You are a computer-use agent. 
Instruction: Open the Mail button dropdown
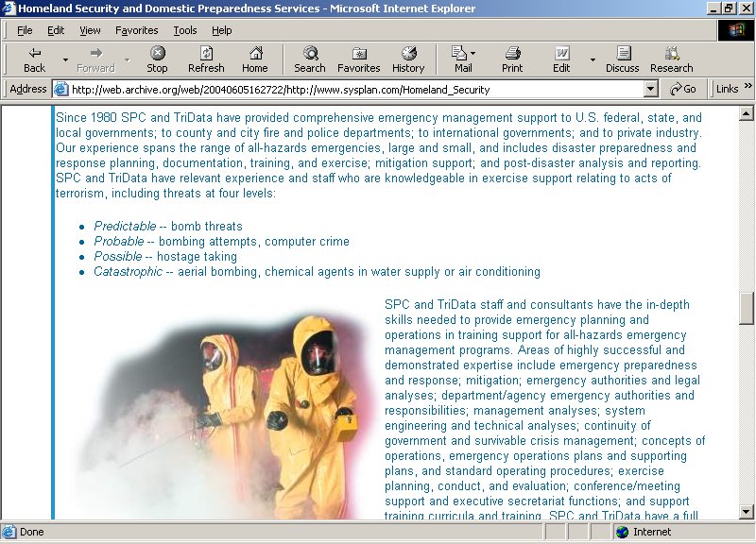click(x=472, y=53)
